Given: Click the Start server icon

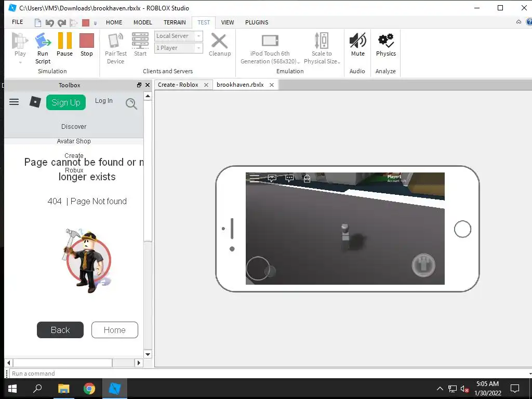Looking at the screenshot, I should (140, 41).
